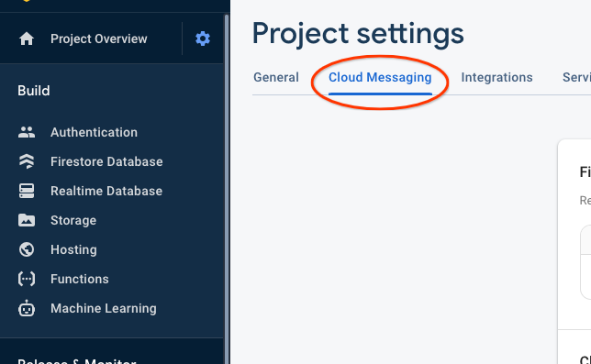Click the Authentication people icon
Viewport: 591px width, 364px height.
point(27,132)
